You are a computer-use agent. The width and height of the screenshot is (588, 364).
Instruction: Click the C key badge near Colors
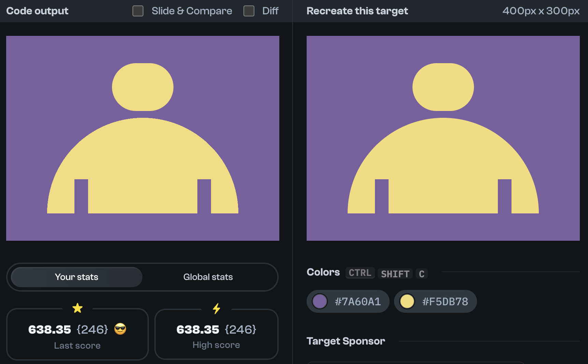(x=421, y=274)
